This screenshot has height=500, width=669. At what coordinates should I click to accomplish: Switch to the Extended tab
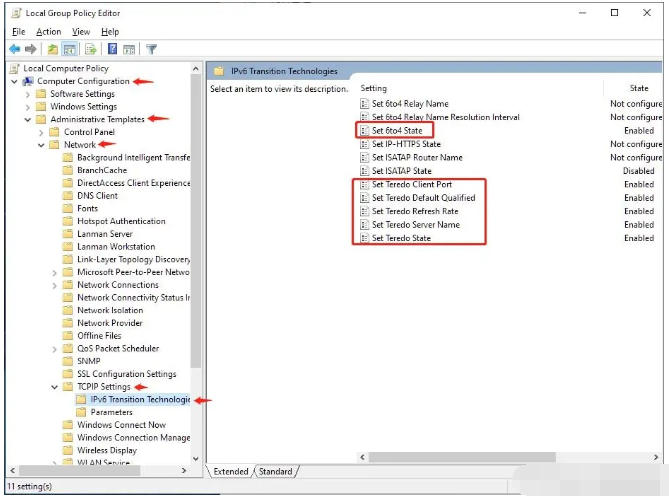(230, 471)
